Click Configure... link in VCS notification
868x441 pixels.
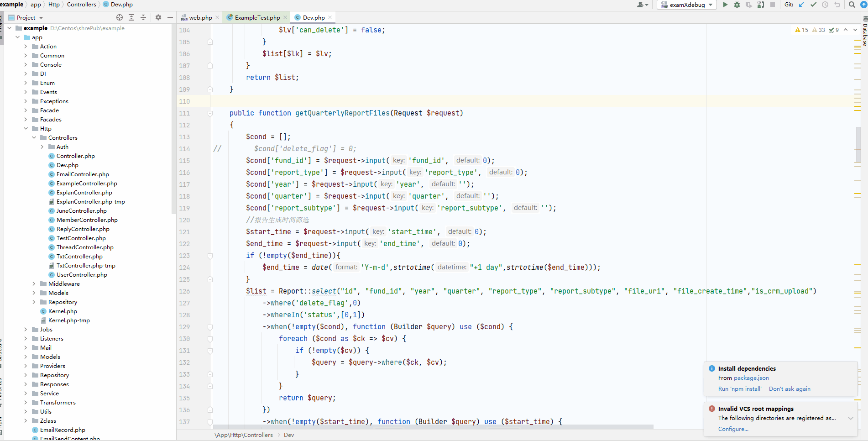pos(733,429)
